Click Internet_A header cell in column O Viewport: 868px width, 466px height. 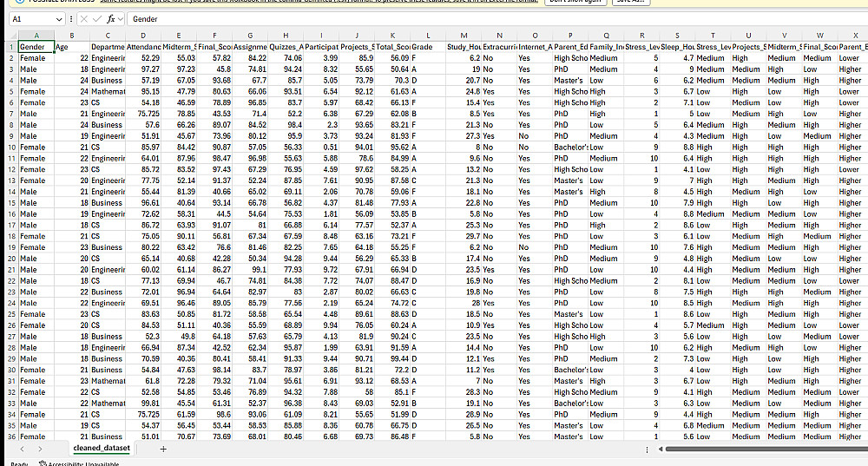click(x=535, y=47)
